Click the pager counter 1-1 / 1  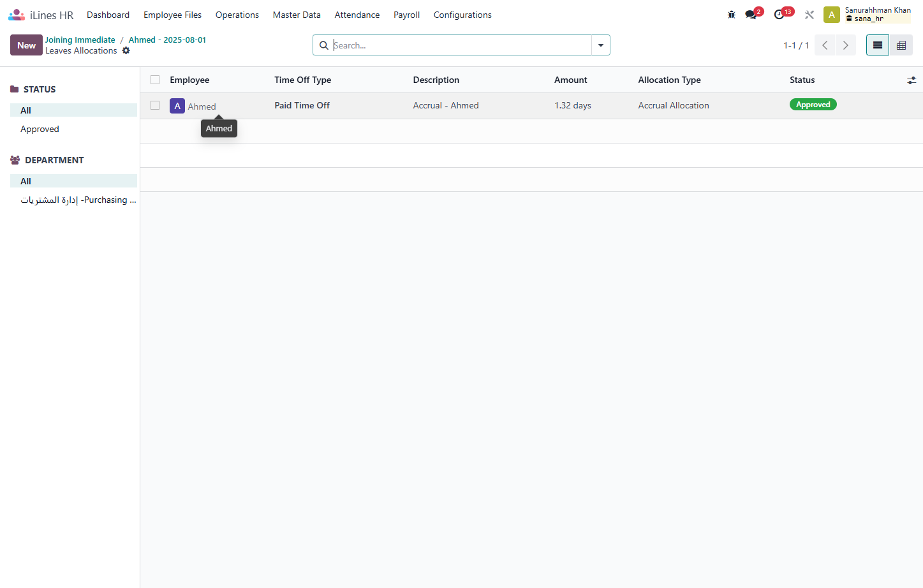click(796, 45)
